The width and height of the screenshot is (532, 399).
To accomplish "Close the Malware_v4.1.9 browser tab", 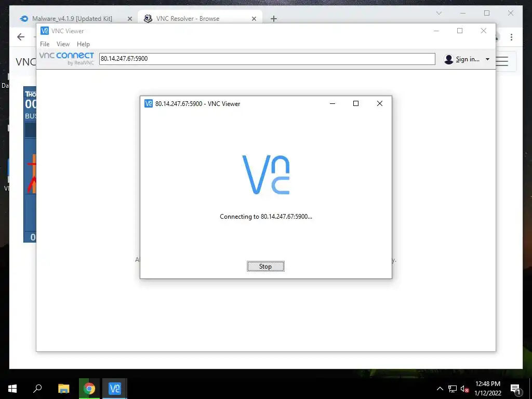I will pyautogui.click(x=129, y=19).
